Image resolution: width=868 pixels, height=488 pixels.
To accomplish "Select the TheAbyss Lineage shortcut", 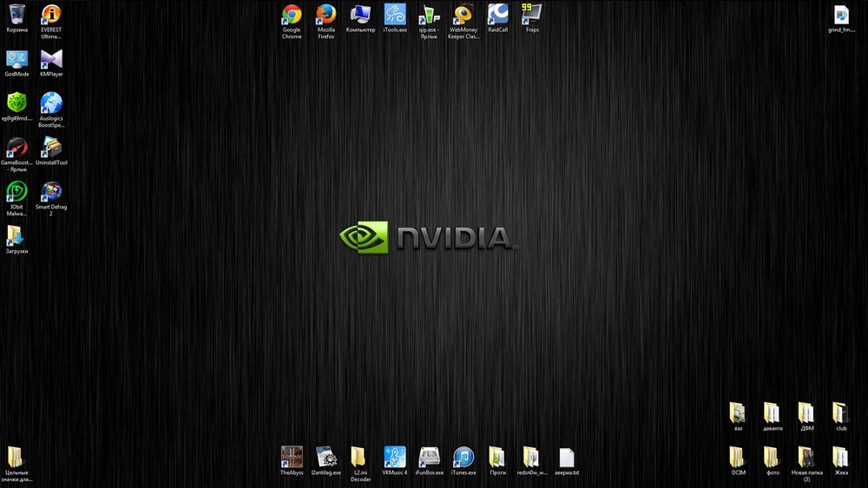I will 292,457.
